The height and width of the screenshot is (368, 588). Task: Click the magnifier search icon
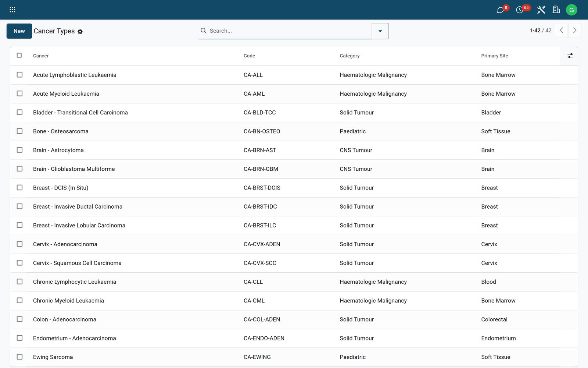203,31
